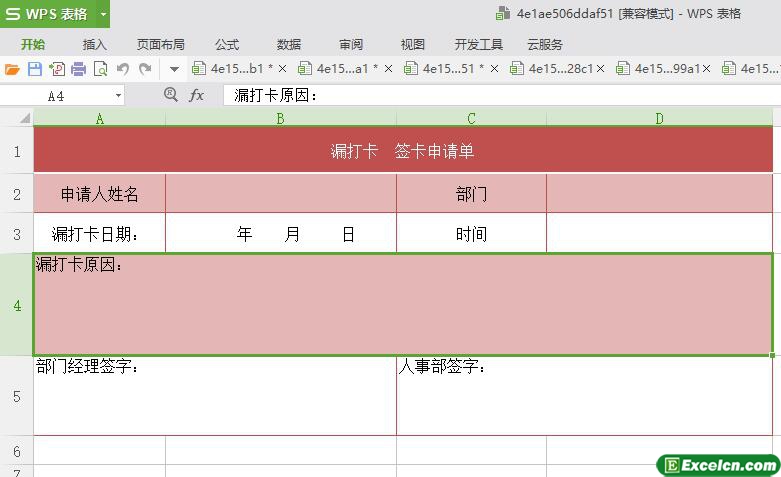
Task: Click the WPS 表格 logo button
Action: 48,14
